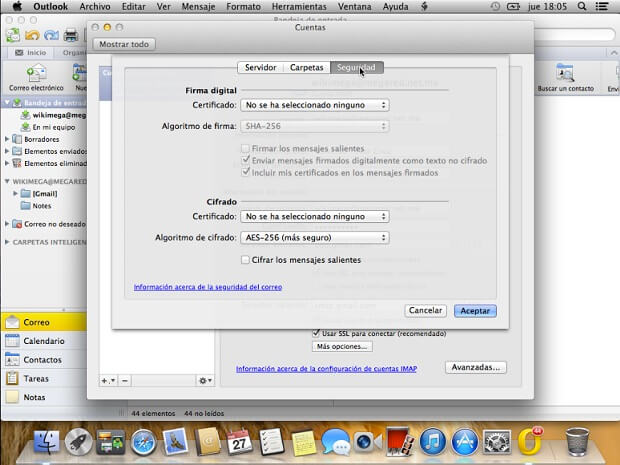
Task: Open Outlook icon with badge in dock
Action: coord(529,441)
